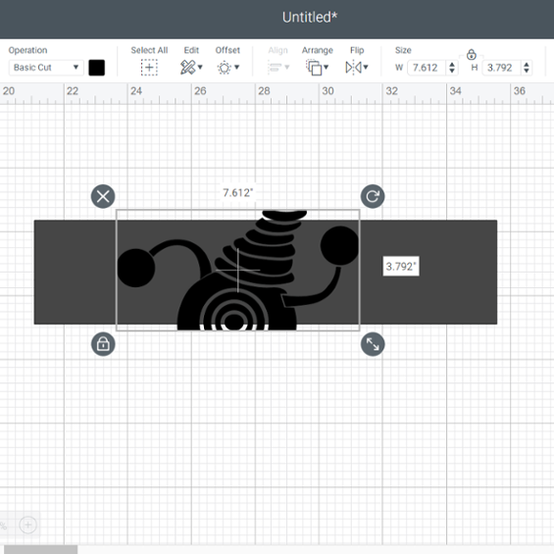Click the Height input field 3.792

[x=501, y=67]
